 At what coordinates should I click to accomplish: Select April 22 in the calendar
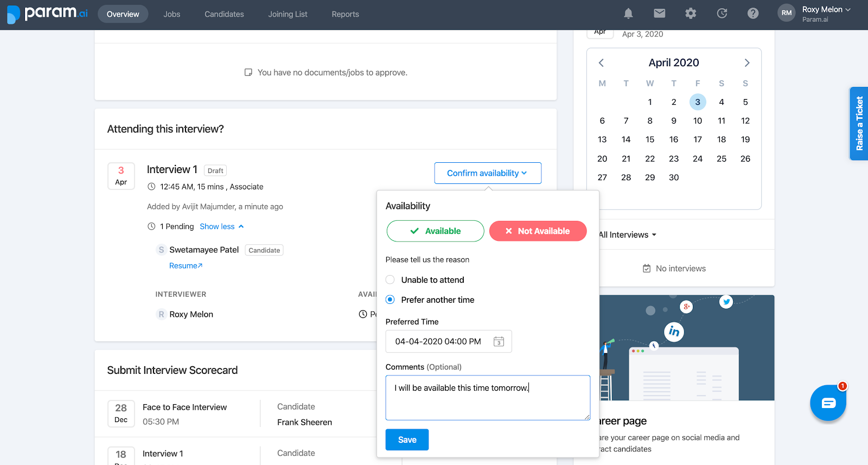tap(650, 159)
